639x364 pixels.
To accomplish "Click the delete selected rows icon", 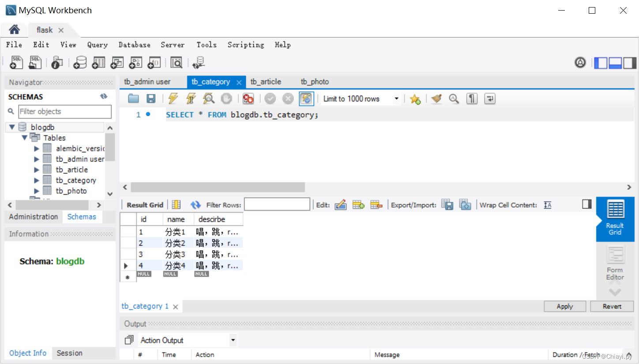I will 376,205.
